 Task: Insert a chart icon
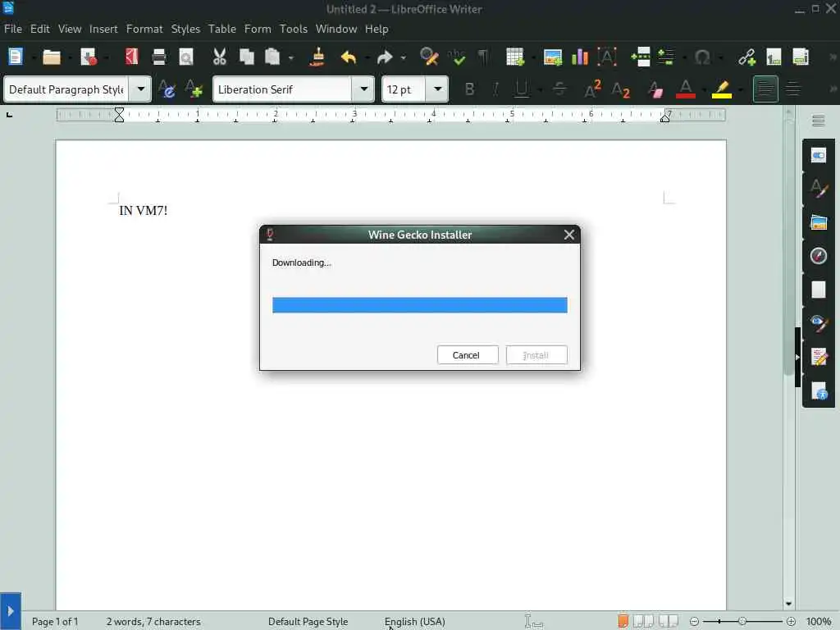[x=580, y=57]
